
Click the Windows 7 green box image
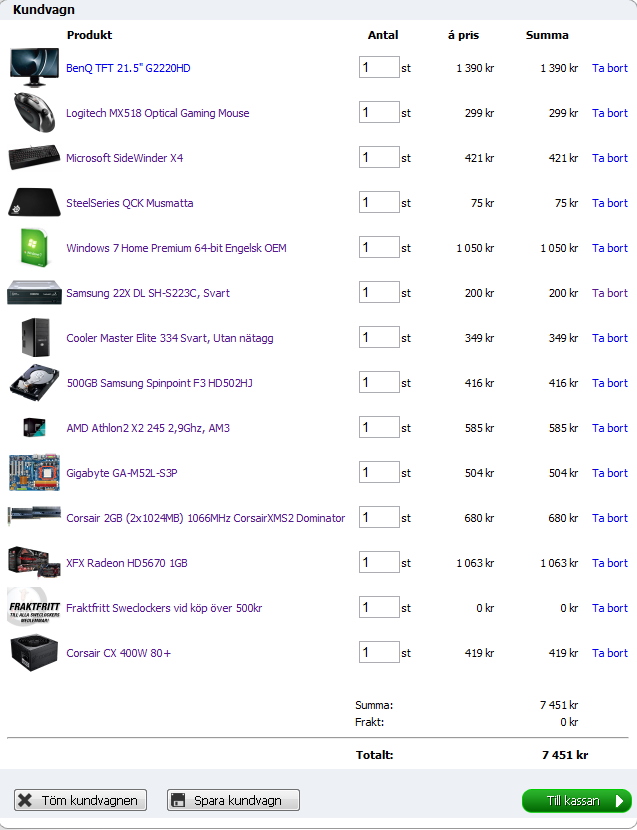34,247
